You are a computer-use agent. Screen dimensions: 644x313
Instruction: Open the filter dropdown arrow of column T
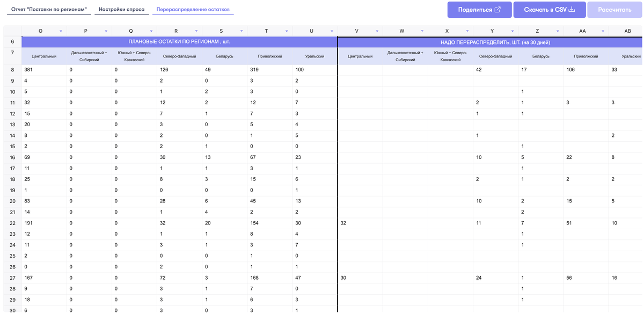[x=287, y=32]
